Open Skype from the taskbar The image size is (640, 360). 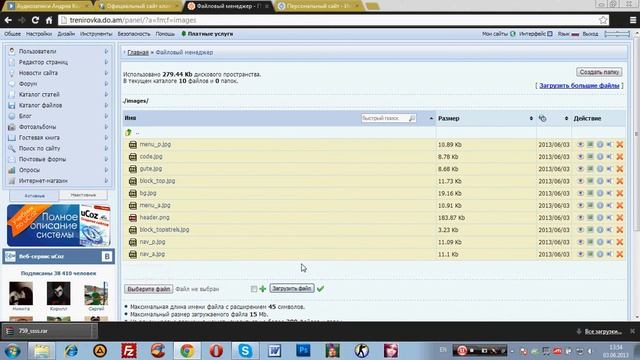tap(245, 351)
